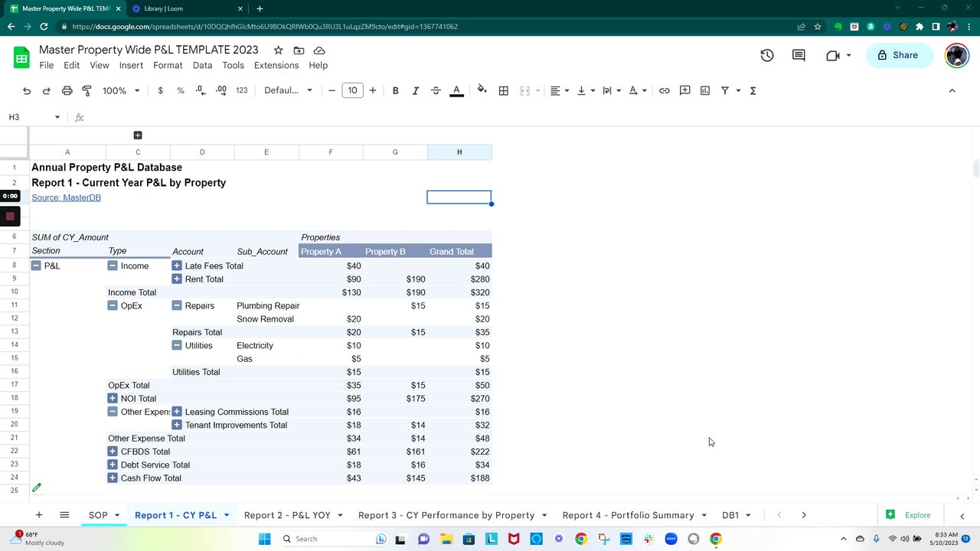
Task: Open the fill color picker
Action: tap(482, 90)
